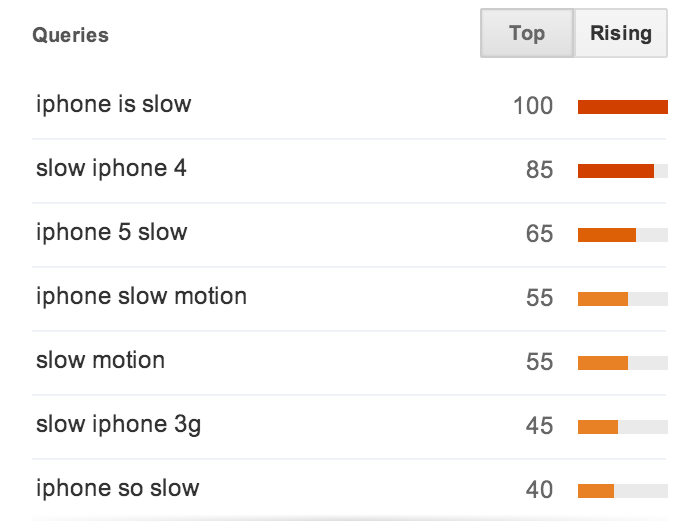Screen dimensions: 700x528
Task: Open the 'iphone is slow' query
Action: [113, 104]
